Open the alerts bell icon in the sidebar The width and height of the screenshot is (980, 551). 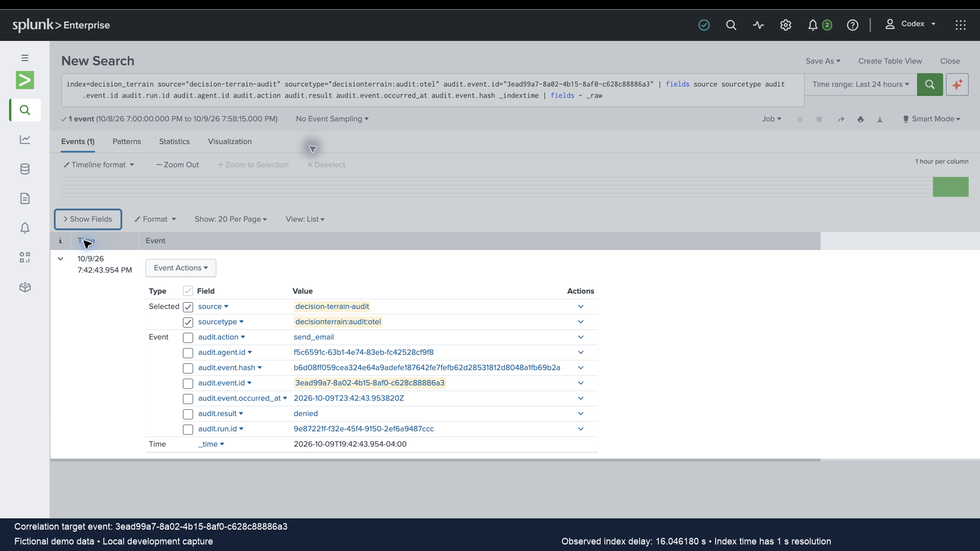point(25,228)
